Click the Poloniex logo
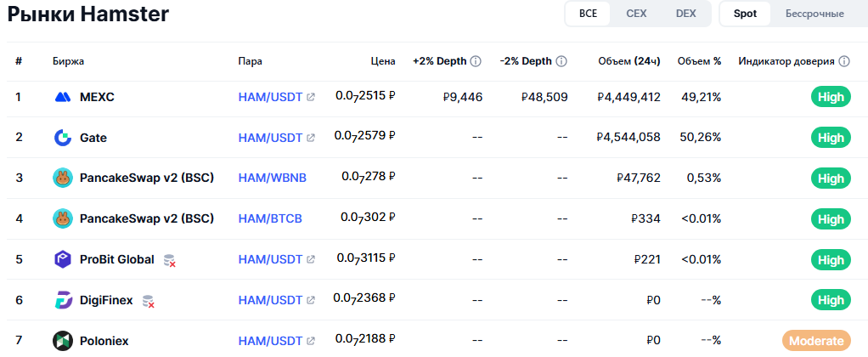The width and height of the screenshot is (868, 357). 63,341
